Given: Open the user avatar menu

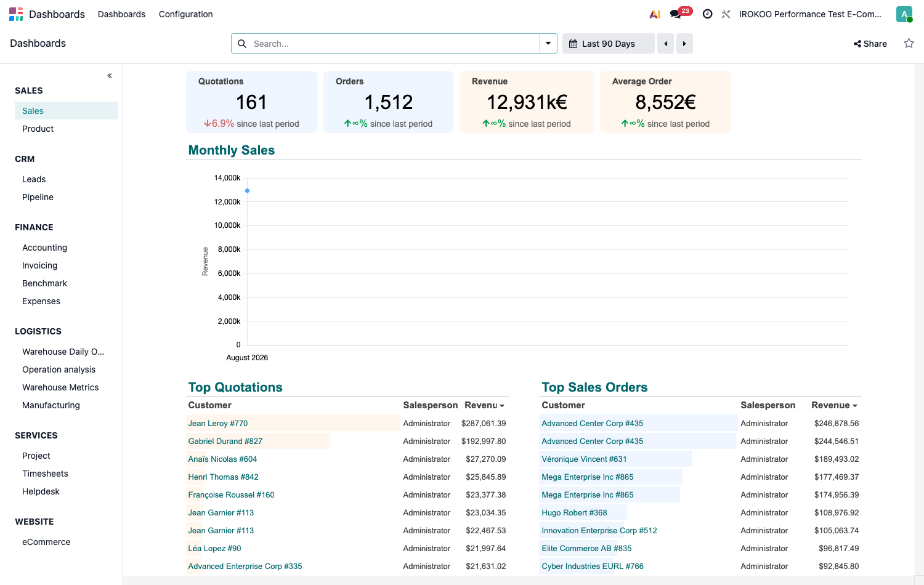Looking at the screenshot, I should (x=904, y=14).
